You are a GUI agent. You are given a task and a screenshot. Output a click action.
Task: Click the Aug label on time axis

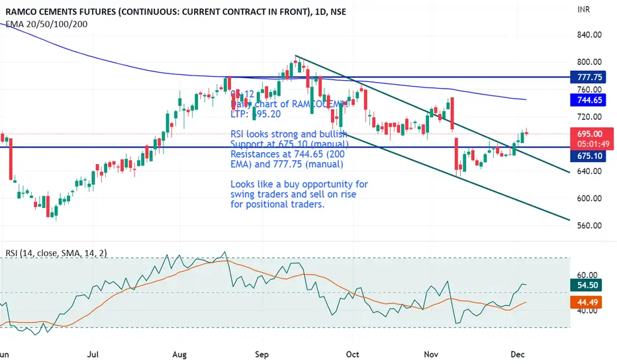[179, 354]
